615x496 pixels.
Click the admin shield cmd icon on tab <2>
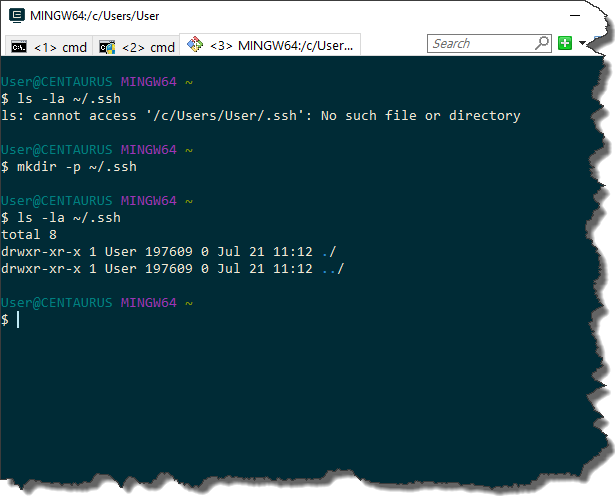click(x=107, y=47)
